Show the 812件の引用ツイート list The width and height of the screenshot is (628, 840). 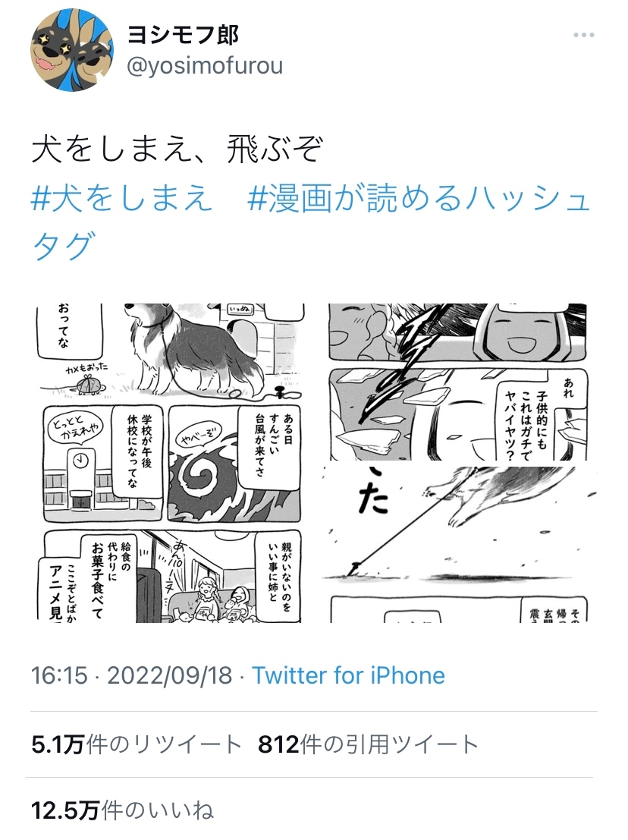pos(368,744)
